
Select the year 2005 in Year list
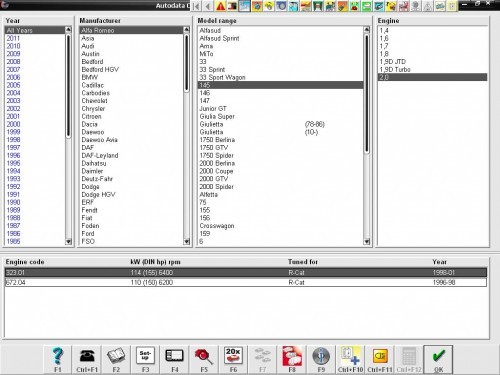point(13,85)
